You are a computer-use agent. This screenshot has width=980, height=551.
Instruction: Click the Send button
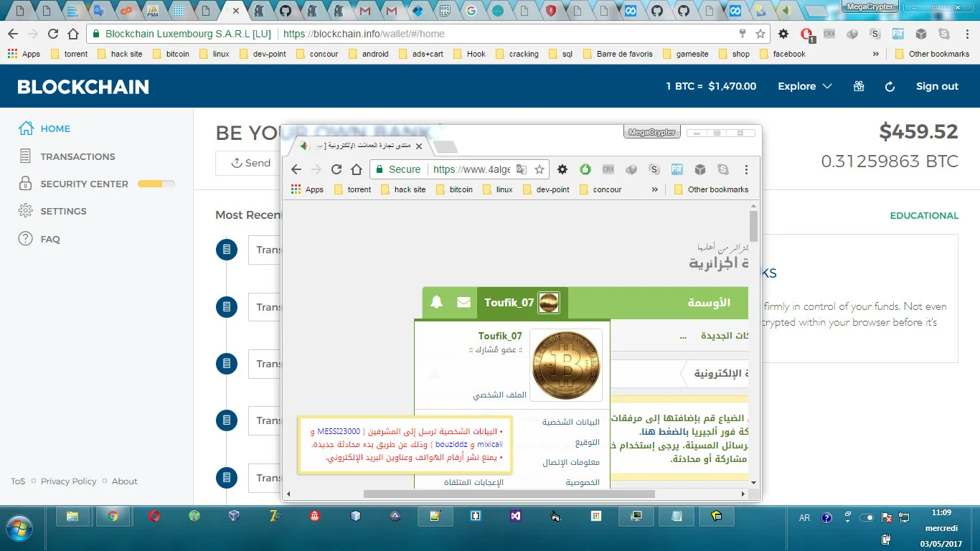point(250,163)
